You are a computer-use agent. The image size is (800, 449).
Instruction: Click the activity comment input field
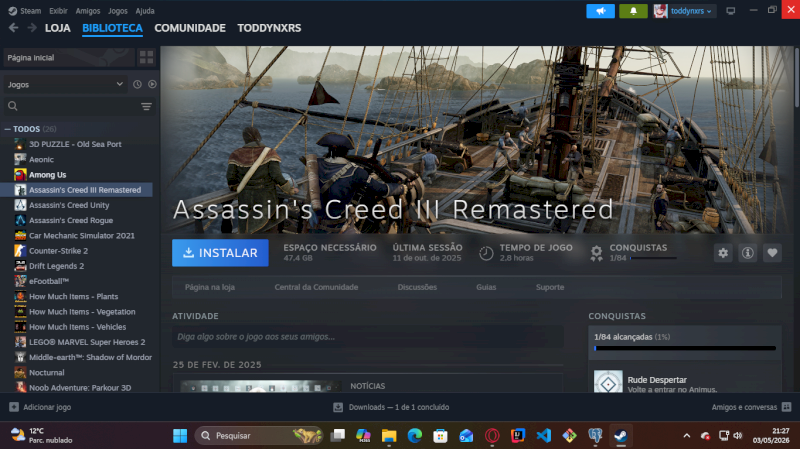368,337
